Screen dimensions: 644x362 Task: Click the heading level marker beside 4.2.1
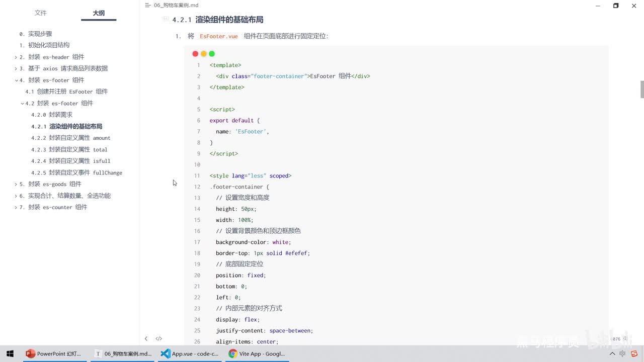click(166, 19)
